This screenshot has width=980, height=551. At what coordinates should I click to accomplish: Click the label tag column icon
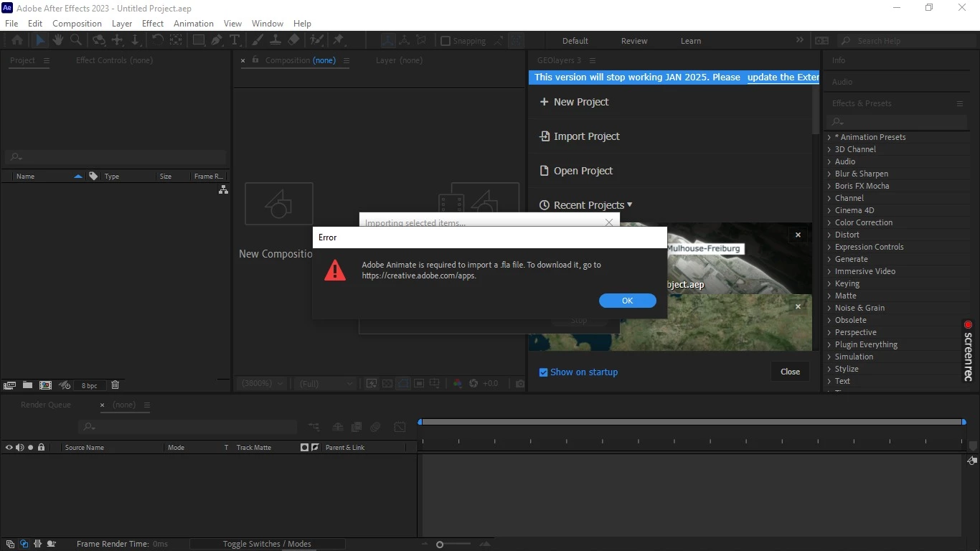(x=93, y=176)
